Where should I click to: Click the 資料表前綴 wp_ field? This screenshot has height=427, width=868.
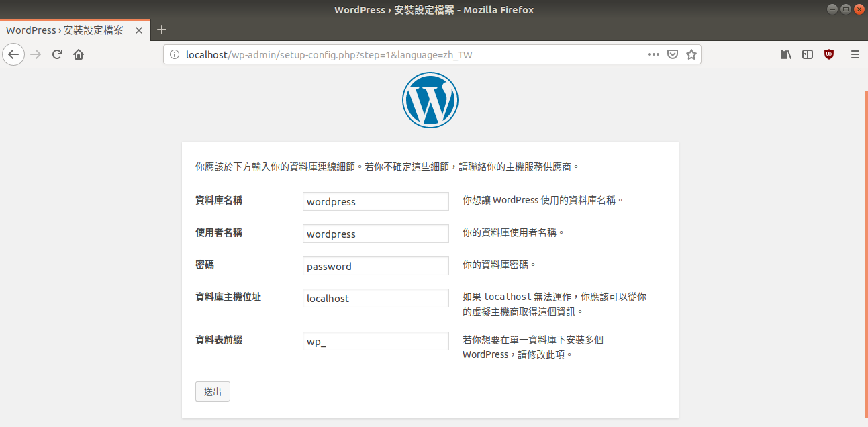pos(376,341)
